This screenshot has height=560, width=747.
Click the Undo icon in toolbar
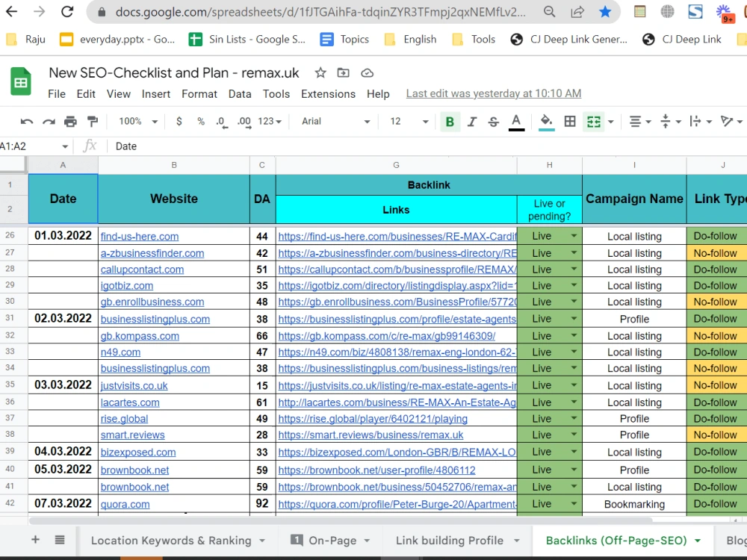point(27,122)
